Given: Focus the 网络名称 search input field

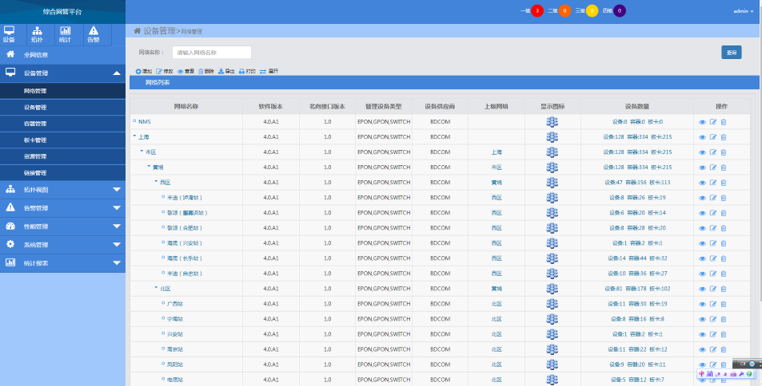Looking at the screenshot, I should 212,53.
